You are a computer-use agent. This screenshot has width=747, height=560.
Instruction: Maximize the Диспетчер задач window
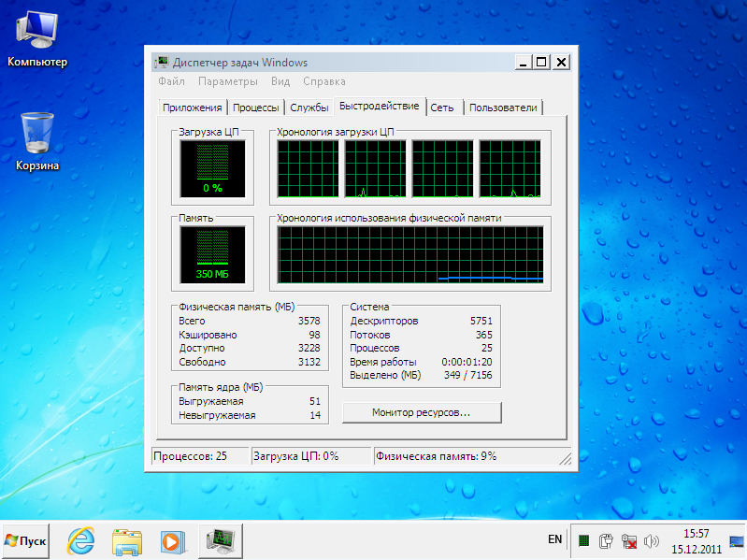541,63
